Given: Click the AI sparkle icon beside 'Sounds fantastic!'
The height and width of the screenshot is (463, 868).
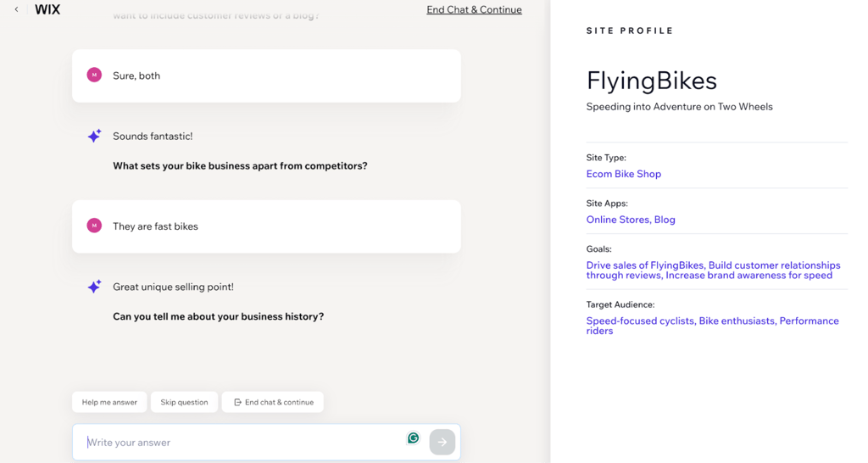Looking at the screenshot, I should coord(95,136).
